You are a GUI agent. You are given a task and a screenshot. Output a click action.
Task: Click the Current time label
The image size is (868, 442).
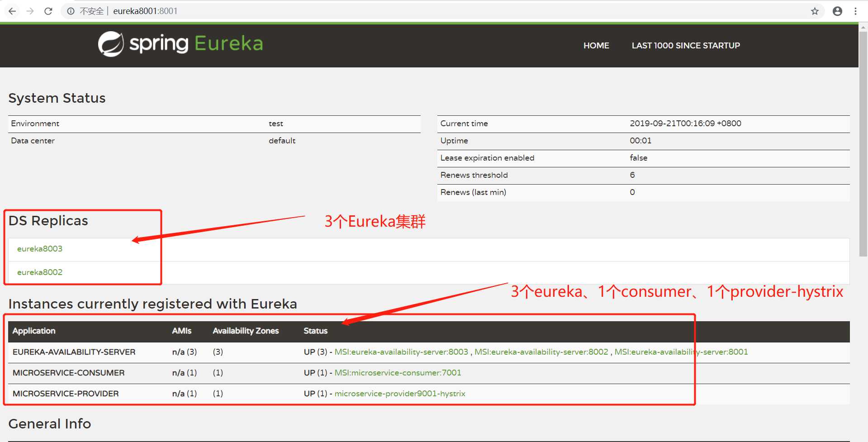pyautogui.click(x=464, y=123)
